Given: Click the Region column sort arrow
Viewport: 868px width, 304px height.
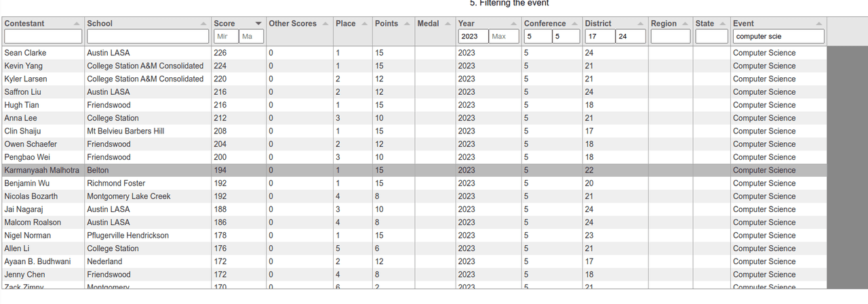Looking at the screenshot, I should pyautogui.click(x=686, y=24).
